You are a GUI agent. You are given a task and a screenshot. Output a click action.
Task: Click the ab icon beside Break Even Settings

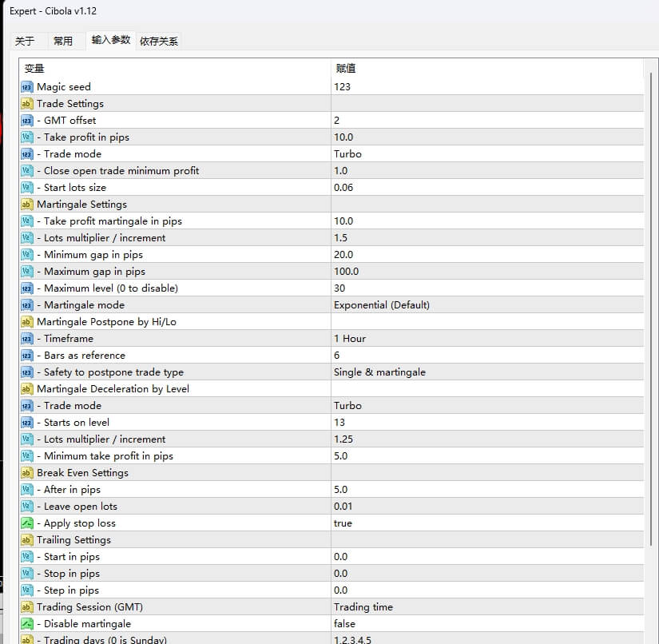[26, 472]
